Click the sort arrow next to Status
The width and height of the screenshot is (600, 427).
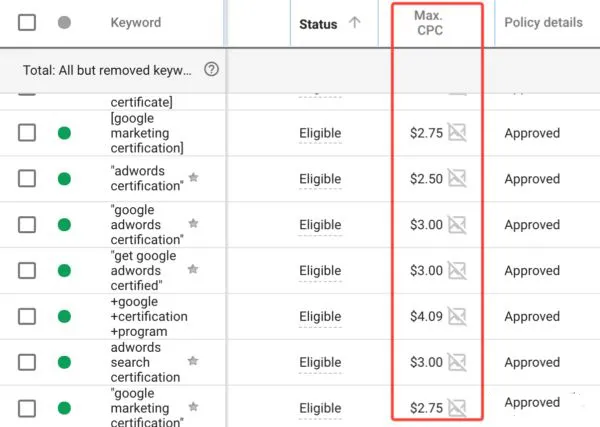tap(354, 24)
